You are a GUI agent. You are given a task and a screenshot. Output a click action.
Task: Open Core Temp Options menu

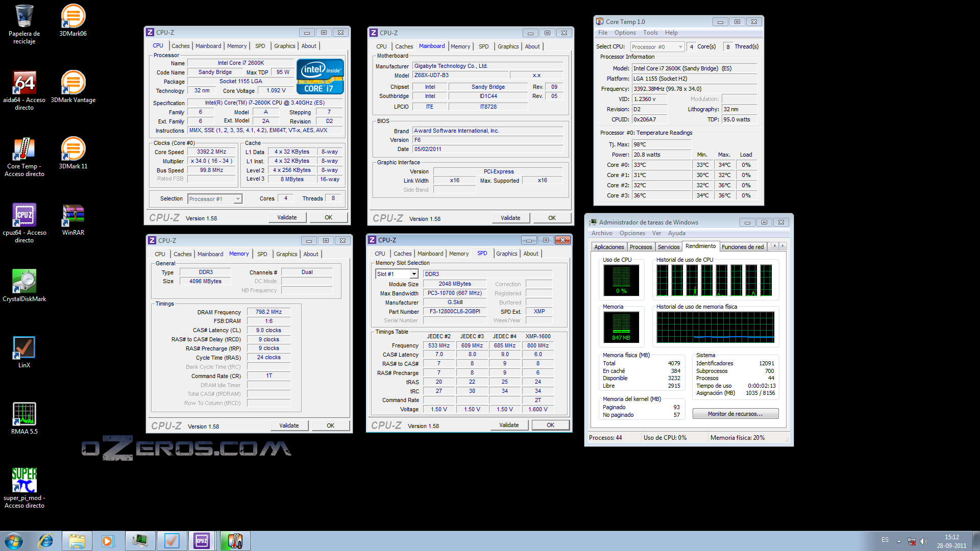[x=625, y=33]
